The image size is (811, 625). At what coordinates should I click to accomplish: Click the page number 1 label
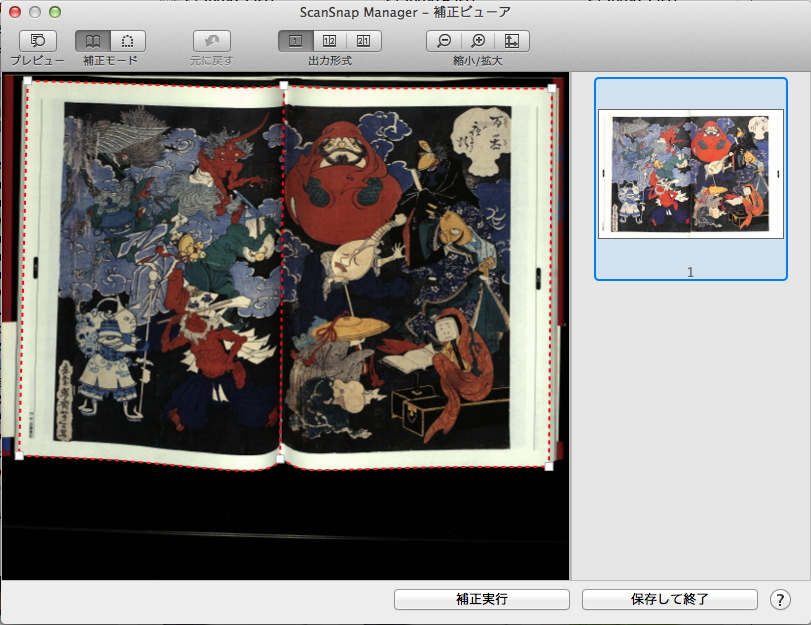coord(690,272)
